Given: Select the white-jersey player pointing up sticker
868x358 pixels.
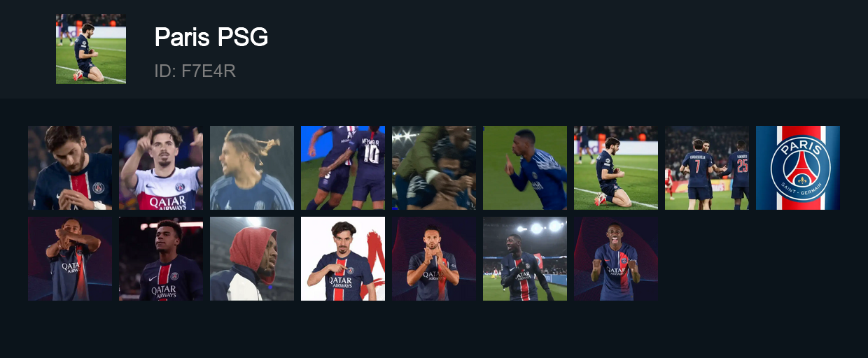Looking at the screenshot, I should coord(161,168).
